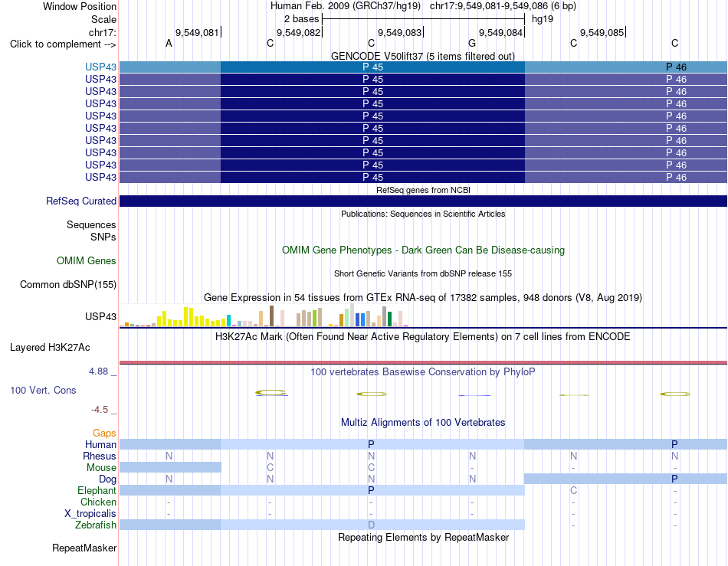The height and width of the screenshot is (566, 728).
Task: Click 'Short Genetic Variants from dbSNP release 155'
Action: pos(423,273)
